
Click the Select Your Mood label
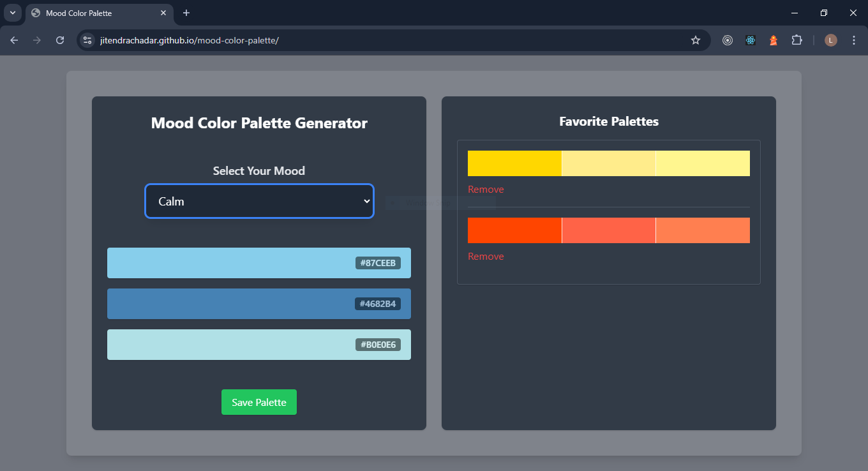(259, 171)
